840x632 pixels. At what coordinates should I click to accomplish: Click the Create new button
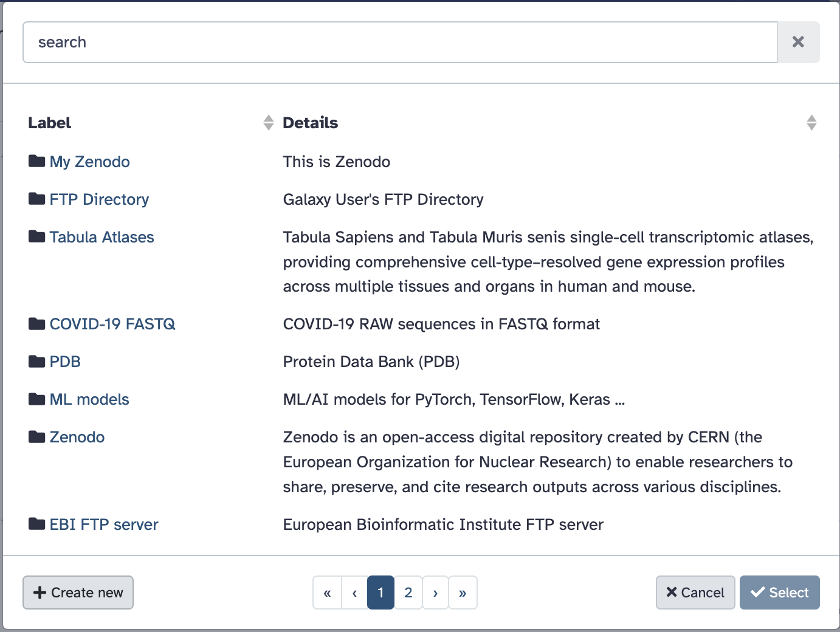coord(78,592)
